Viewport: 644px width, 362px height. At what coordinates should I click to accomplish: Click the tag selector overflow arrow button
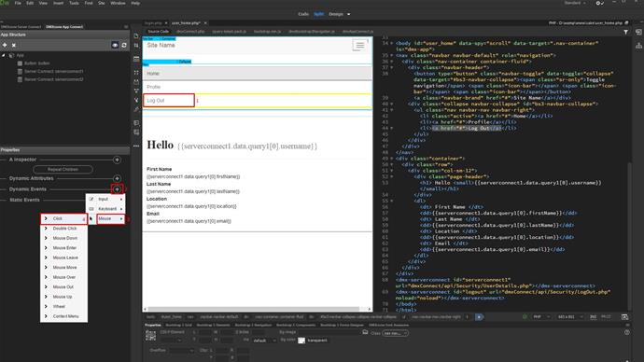pyautogui.click(x=479, y=317)
